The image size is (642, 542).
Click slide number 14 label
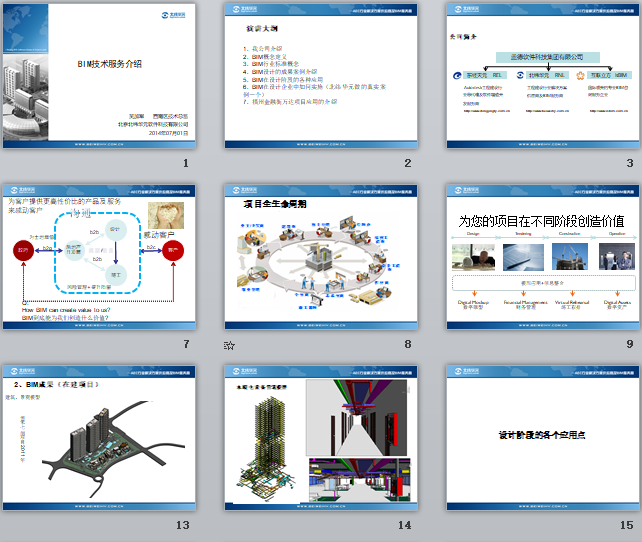pyautogui.click(x=405, y=525)
